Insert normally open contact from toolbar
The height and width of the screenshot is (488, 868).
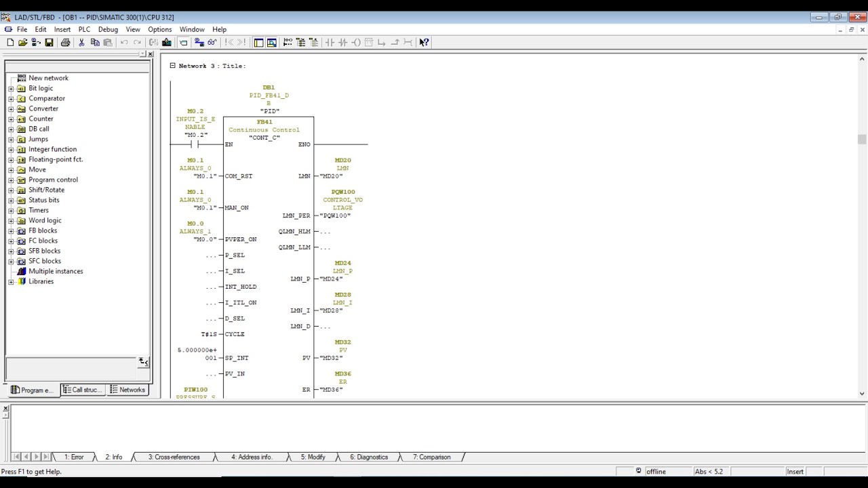[x=330, y=42]
